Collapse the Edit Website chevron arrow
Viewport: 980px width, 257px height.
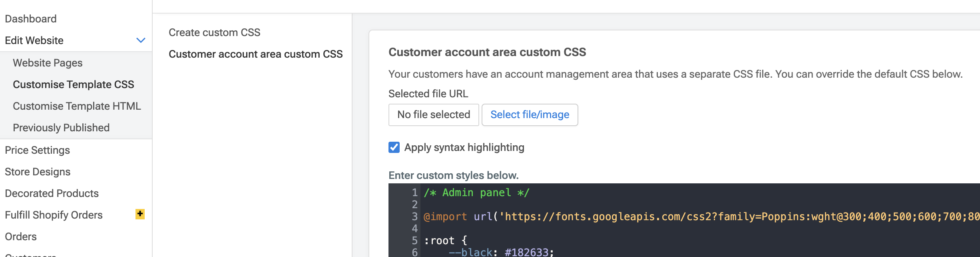click(141, 40)
